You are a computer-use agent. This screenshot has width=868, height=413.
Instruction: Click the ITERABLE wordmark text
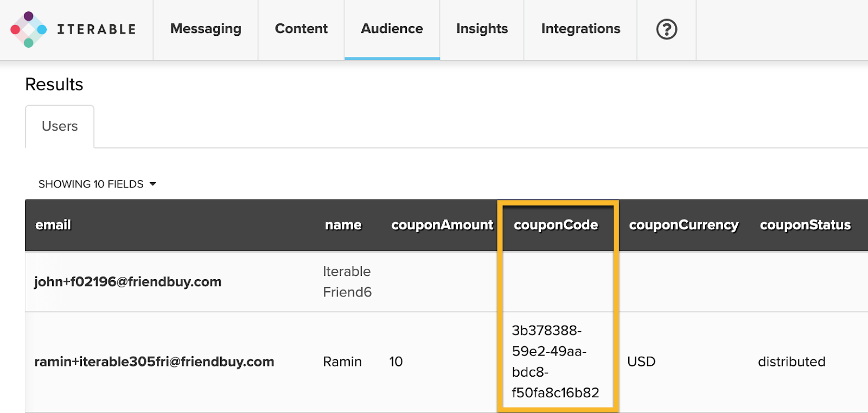pos(97,29)
